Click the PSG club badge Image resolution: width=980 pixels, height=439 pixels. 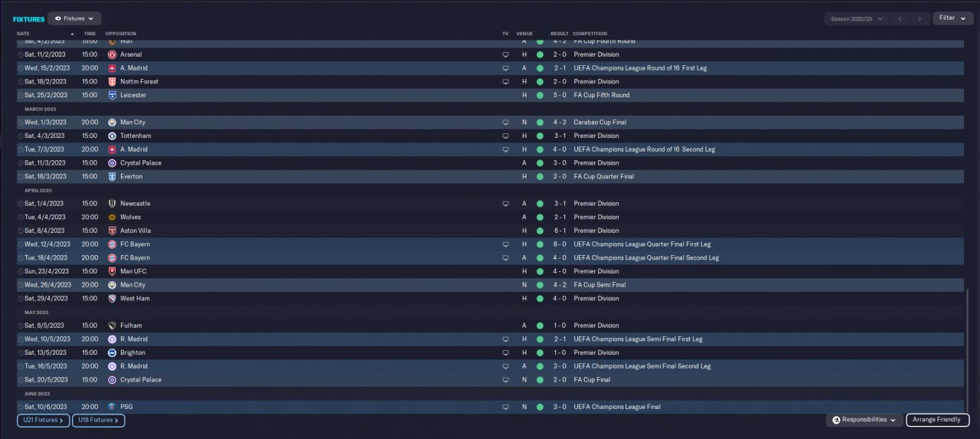[x=113, y=407]
